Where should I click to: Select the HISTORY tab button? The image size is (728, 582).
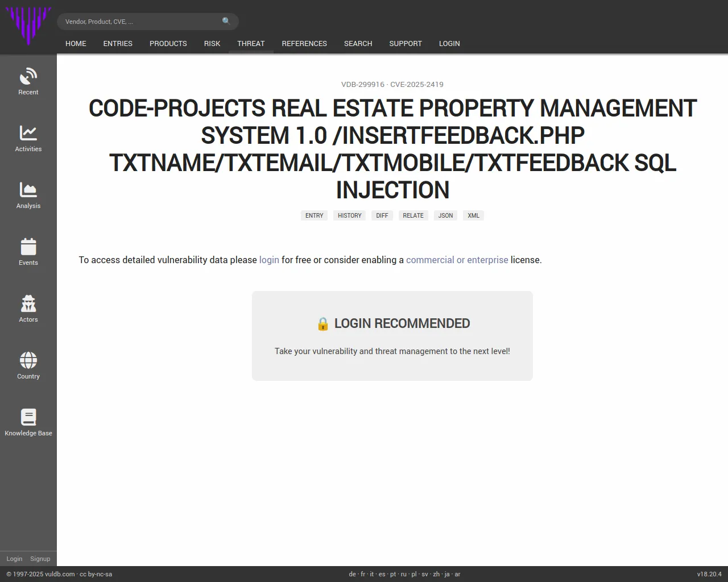point(350,215)
